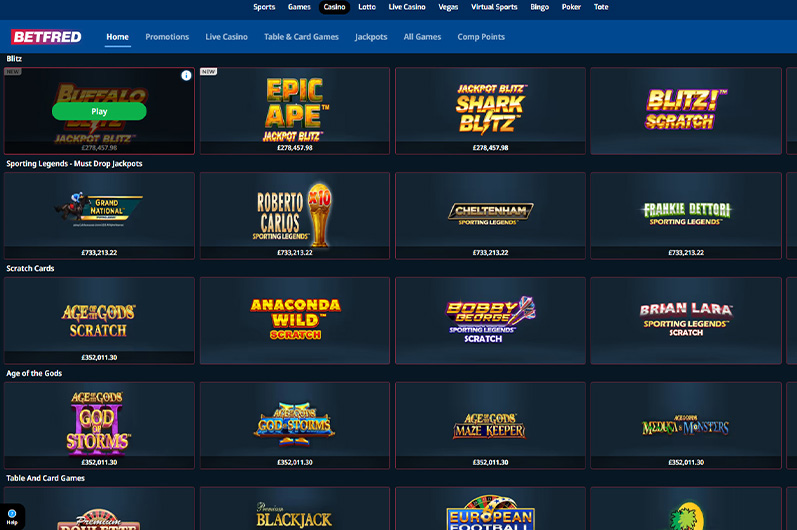797x530 pixels.
Task: Play the Buffalo Blitz game
Action: click(99, 111)
